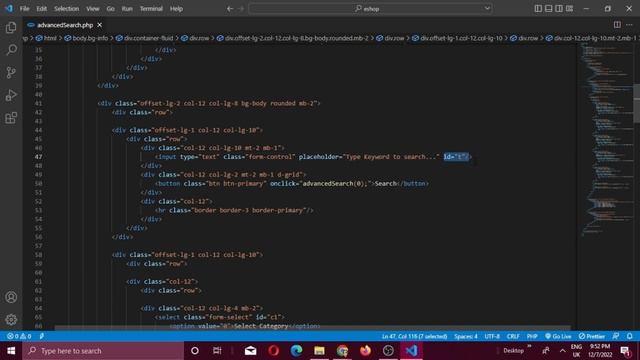Open the File menu
Viewport: 640px width, 360px height.
pos(24,9)
